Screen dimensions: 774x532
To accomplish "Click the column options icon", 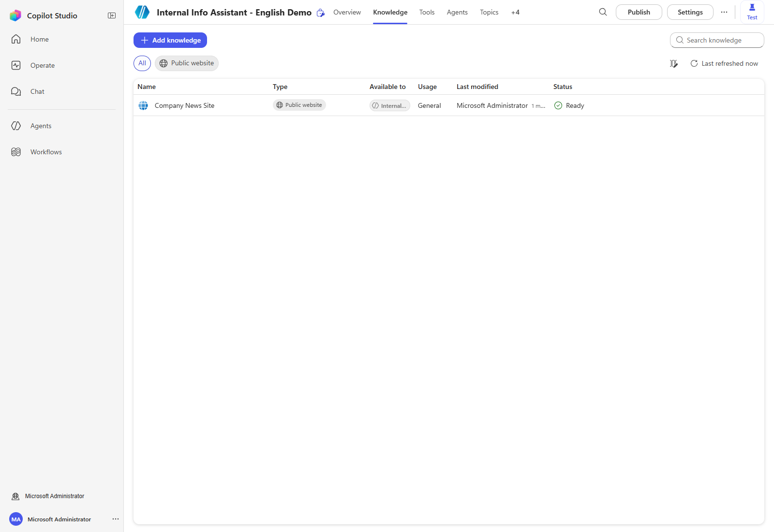I will click(x=673, y=63).
